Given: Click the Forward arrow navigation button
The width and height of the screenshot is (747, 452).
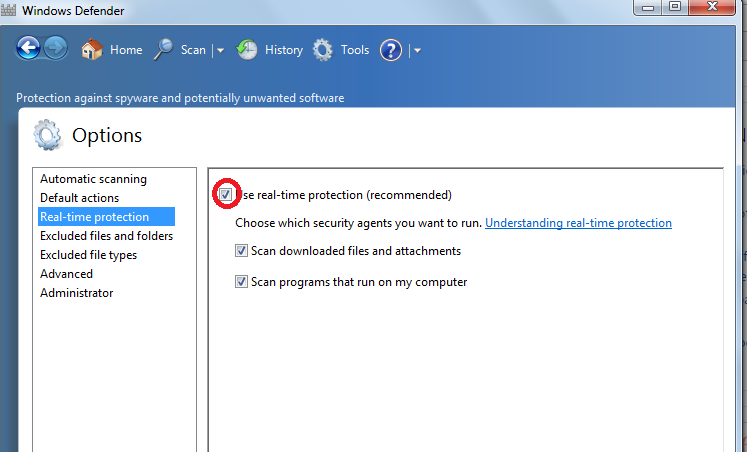Looking at the screenshot, I should (56, 48).
